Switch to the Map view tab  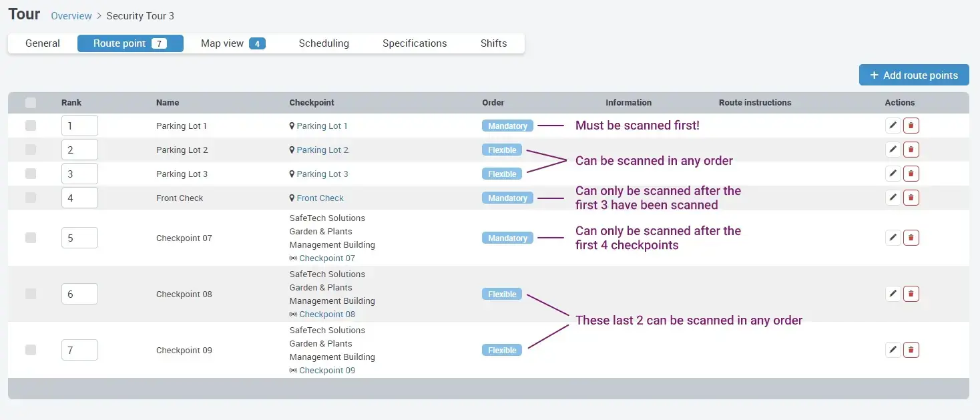[232, 43]
